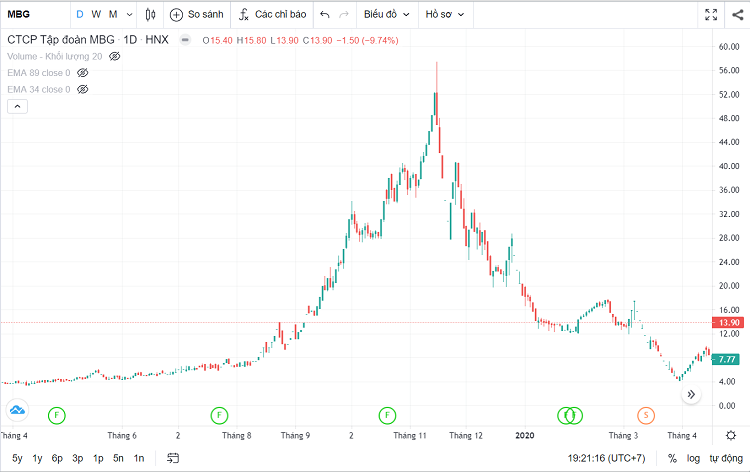The width and height of the screenshot is (750, 472).
Task: Collapse the indicator legend list
Action: (x=15, y=106)
